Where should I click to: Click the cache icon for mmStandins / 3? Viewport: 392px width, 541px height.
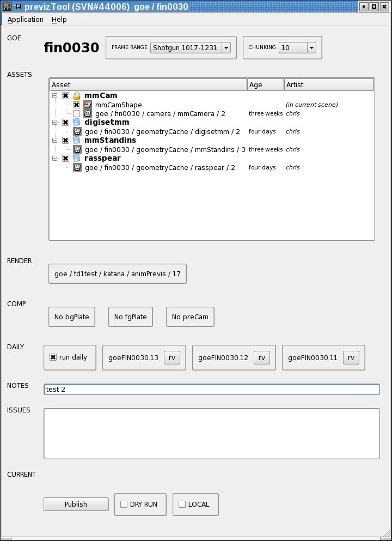tap(77, 149)
